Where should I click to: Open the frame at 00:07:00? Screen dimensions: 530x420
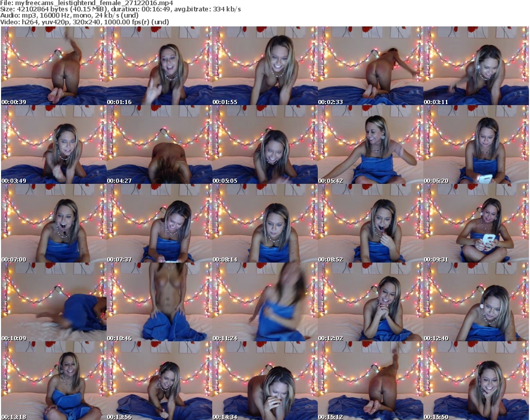click(54, 223)
